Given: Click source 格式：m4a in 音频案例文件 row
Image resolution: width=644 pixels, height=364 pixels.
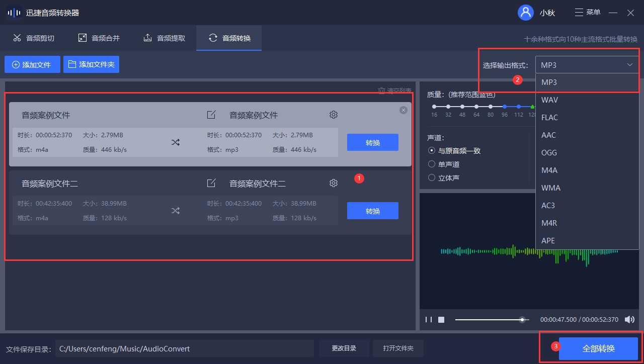Looking at the screenshot, I should [x=33, y=150].
